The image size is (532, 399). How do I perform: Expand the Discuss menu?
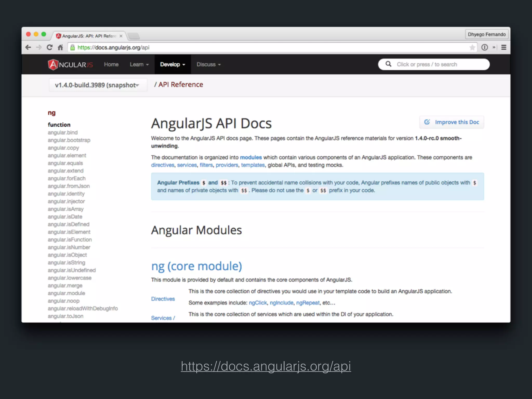point(209,64)
